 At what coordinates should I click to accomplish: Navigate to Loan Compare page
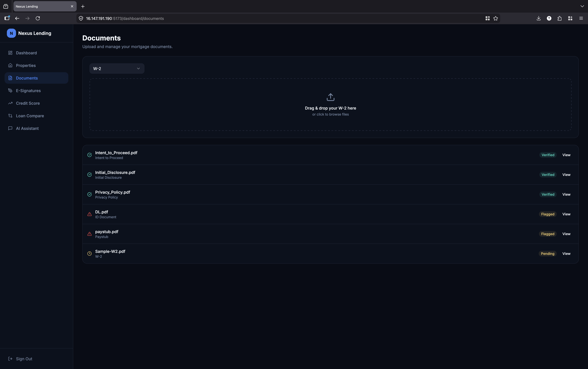30,116
